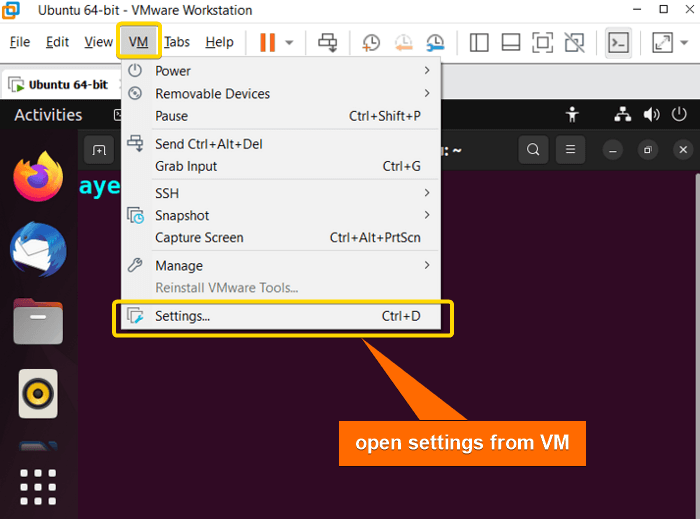
Task: Launch Thunderbird from the Ubuntu dock
Action: pyautogui.click(x=38, y=249)
